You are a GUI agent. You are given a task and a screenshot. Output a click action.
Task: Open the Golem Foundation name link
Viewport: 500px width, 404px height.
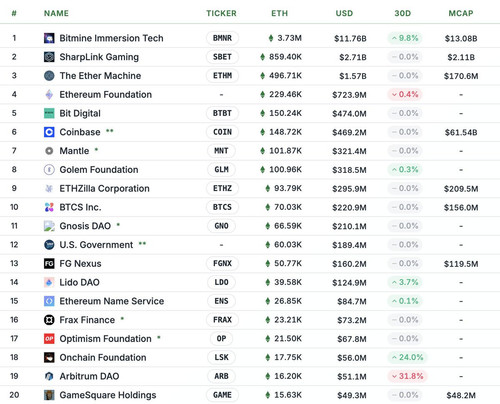[x=99, y=170]
